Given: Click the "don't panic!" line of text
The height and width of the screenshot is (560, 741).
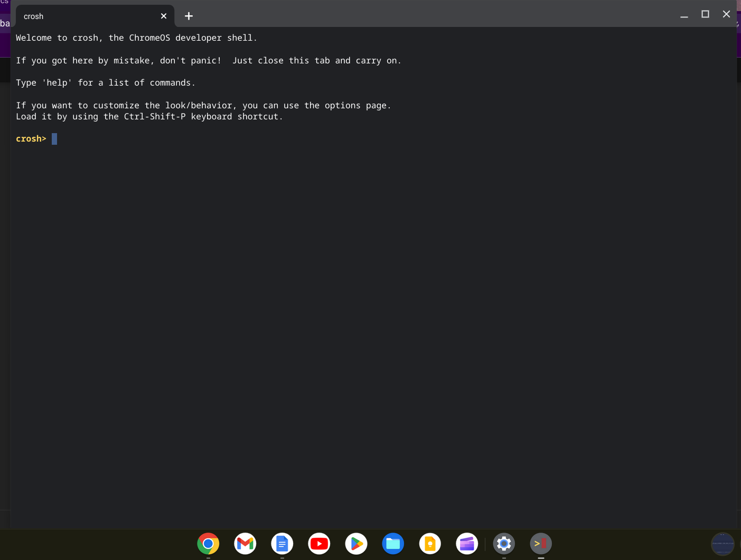Looking at the screenshot, I should tap(209, 61).
